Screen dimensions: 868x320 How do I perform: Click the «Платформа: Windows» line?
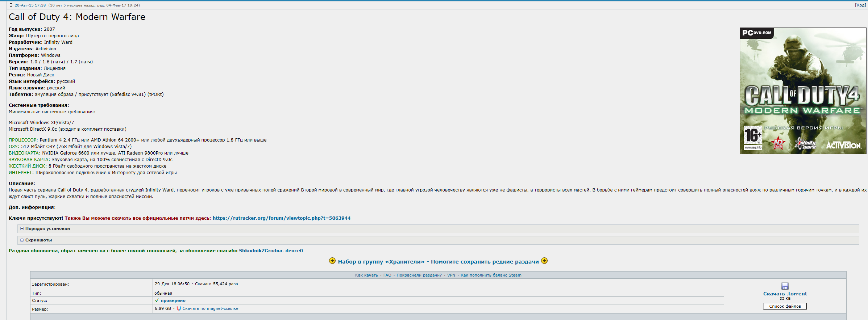click(x=35, y=55)
